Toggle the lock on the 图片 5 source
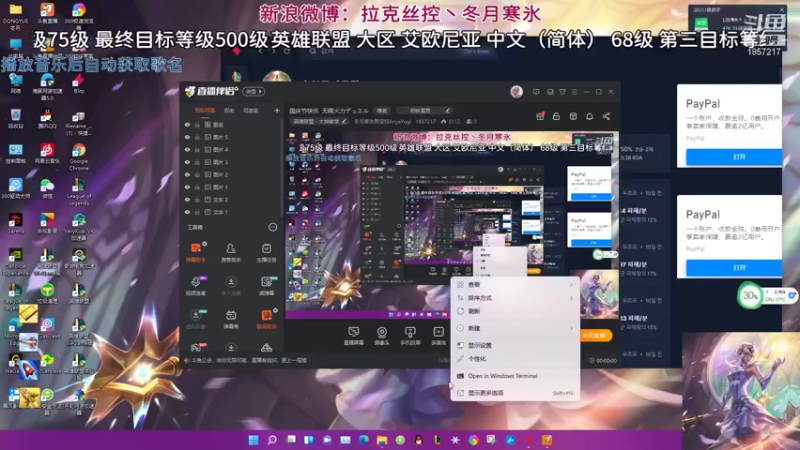The width and height of the screenshot is (800, 450). point(197,137)
